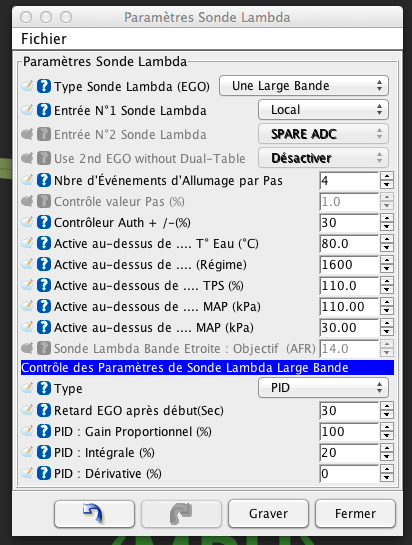Increase the PID Intégrale value
412x545 pixels.
click(387, 448)
